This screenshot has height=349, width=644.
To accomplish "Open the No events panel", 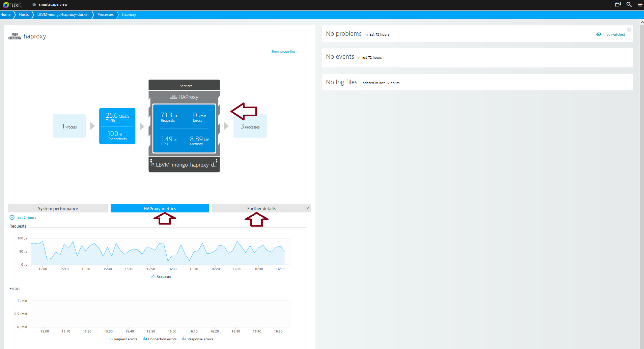I will click(x=477, y=58).
